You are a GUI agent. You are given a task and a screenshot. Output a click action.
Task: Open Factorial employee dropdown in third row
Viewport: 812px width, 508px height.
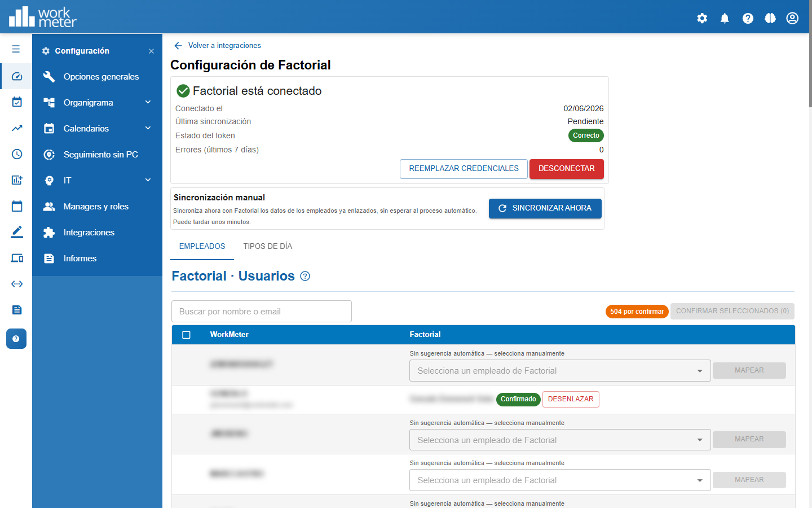coord(560,440)
